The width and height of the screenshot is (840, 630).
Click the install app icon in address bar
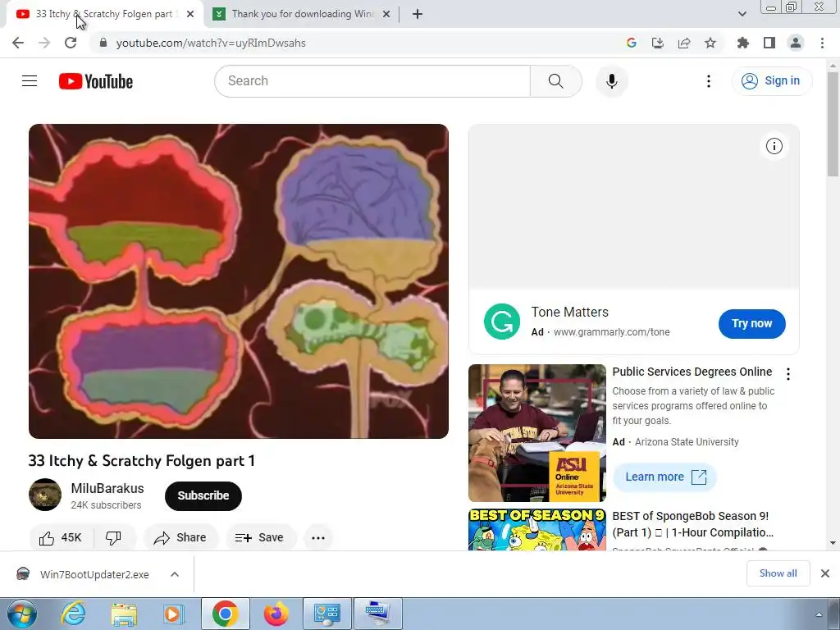coord(658,43)
